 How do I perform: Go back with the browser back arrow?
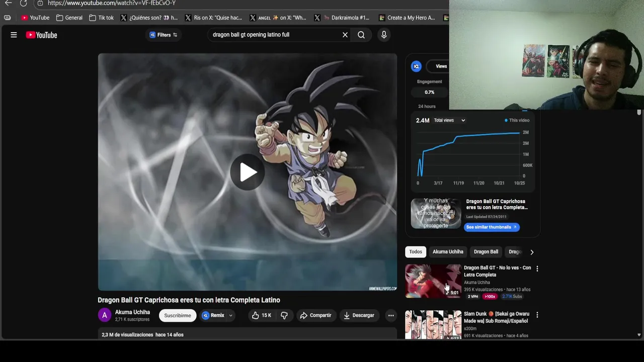(x=8, y=3)
